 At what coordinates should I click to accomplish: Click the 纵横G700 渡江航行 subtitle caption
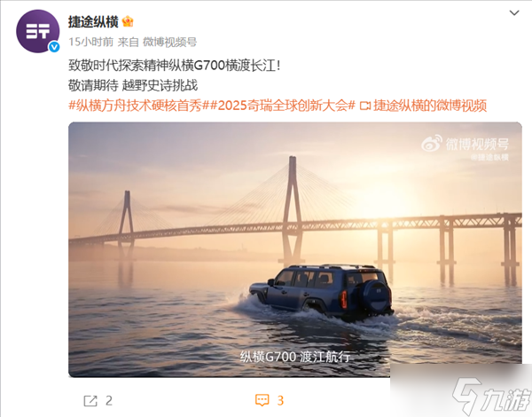tap(295, 357)
